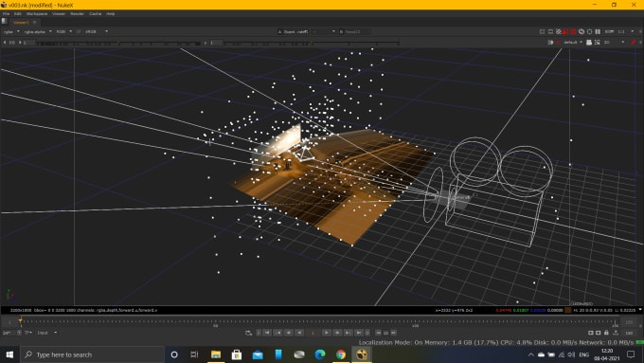Screen dimensions: 644x363
Task: Open the Input frame range dropdown
Action: (x=47, y=333)
